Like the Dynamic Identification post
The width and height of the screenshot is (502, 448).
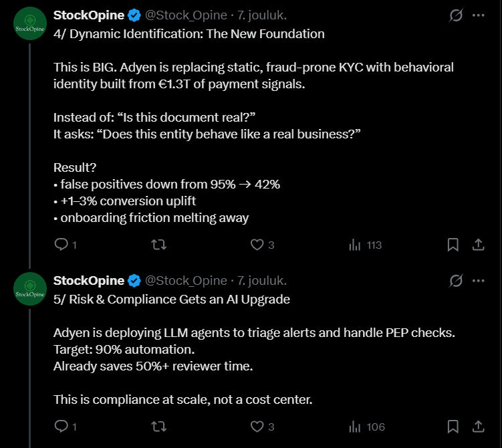coord(257,245)
